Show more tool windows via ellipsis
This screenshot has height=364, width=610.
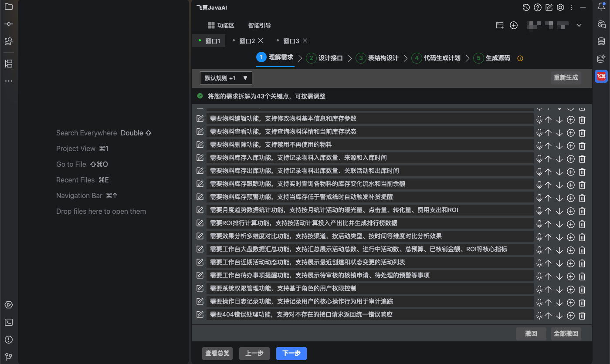(x=8, y=81)
